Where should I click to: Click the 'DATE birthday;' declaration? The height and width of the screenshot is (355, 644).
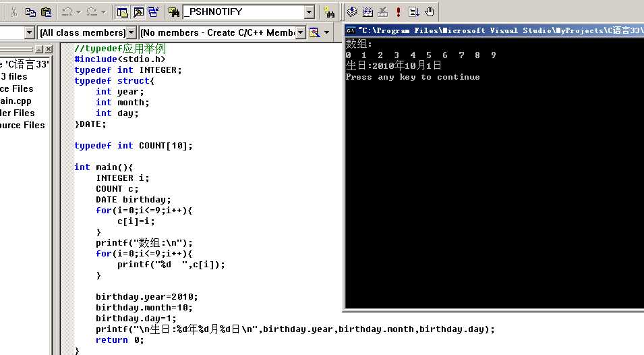133,200
